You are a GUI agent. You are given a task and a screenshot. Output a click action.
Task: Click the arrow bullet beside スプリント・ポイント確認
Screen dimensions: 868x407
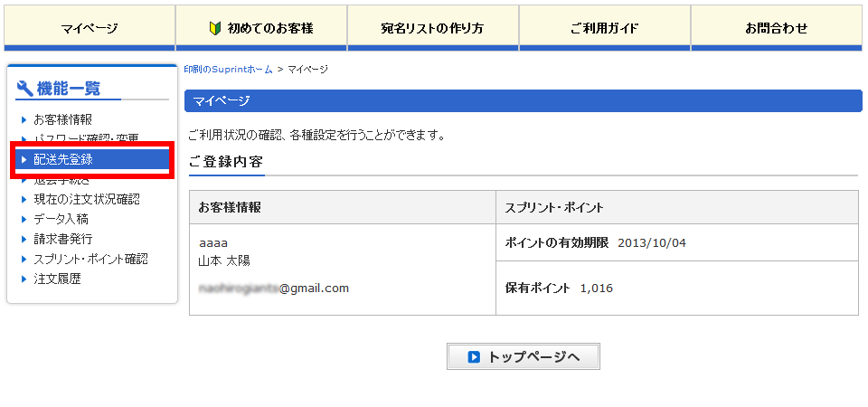click(x=24, y=259)
